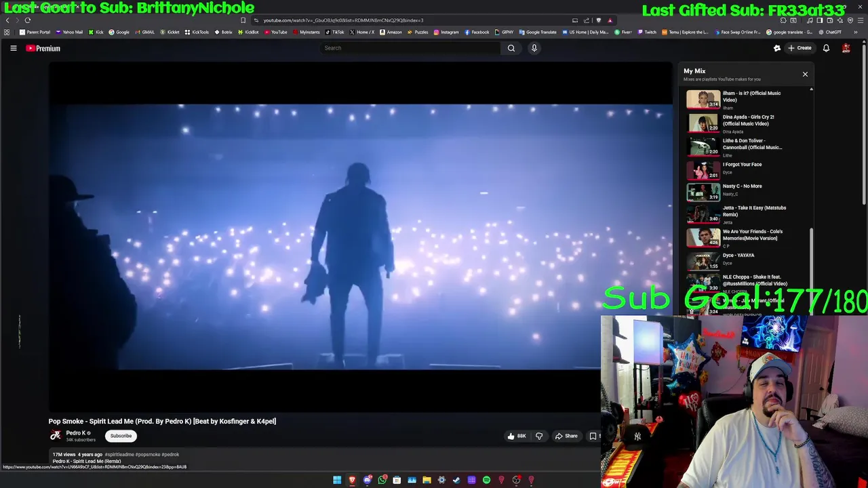The height and width of the screenshot is (488, 868).
Task: Click the YouTube search input field
Action: 410,48
